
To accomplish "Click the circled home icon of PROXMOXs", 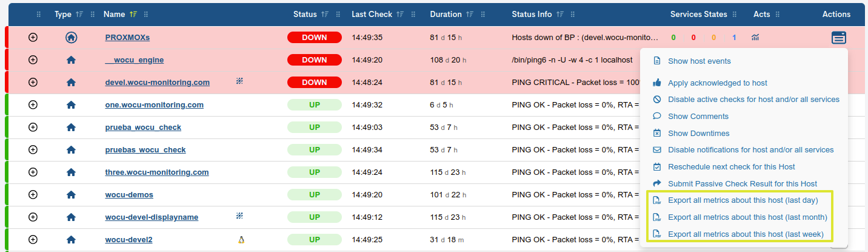I will (71, 38).
